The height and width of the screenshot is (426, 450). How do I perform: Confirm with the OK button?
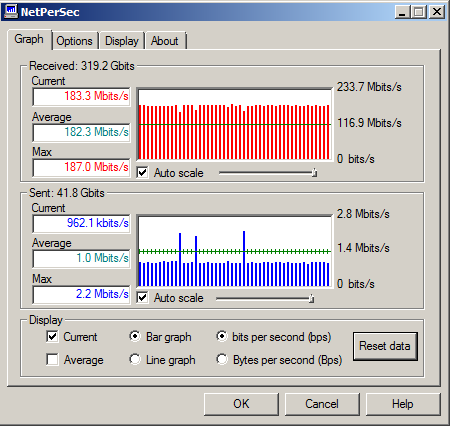point(241,404)
